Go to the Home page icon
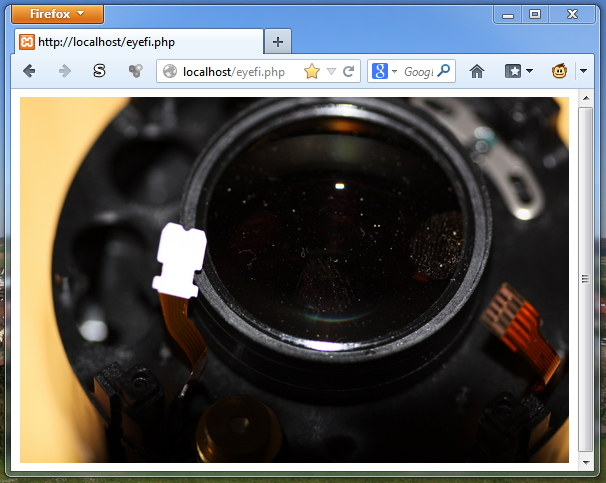 coord(477,71)
